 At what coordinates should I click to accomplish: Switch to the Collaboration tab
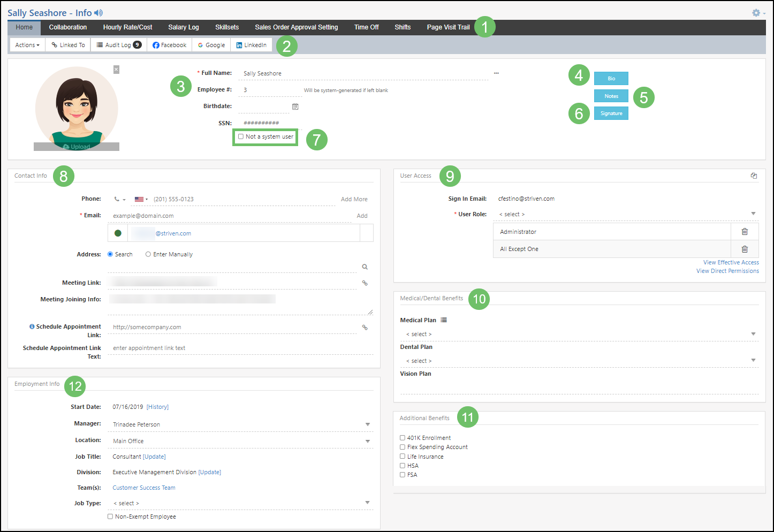(x=67, y=27)
